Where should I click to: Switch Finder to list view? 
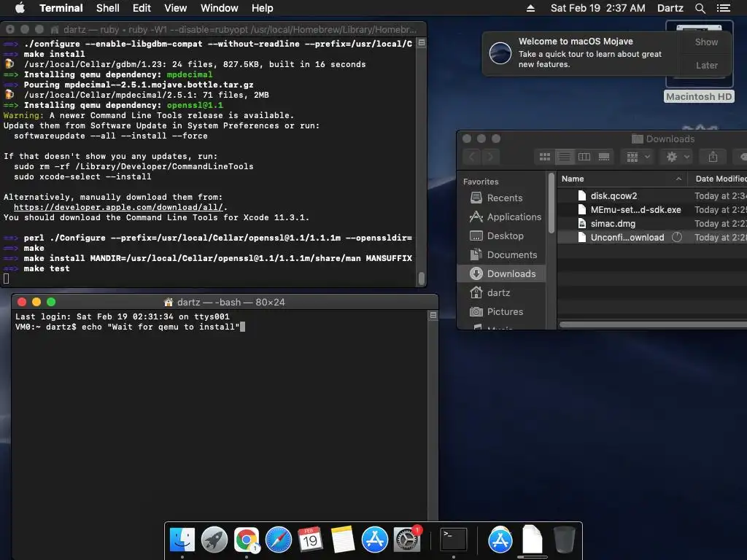pos(564,157)
